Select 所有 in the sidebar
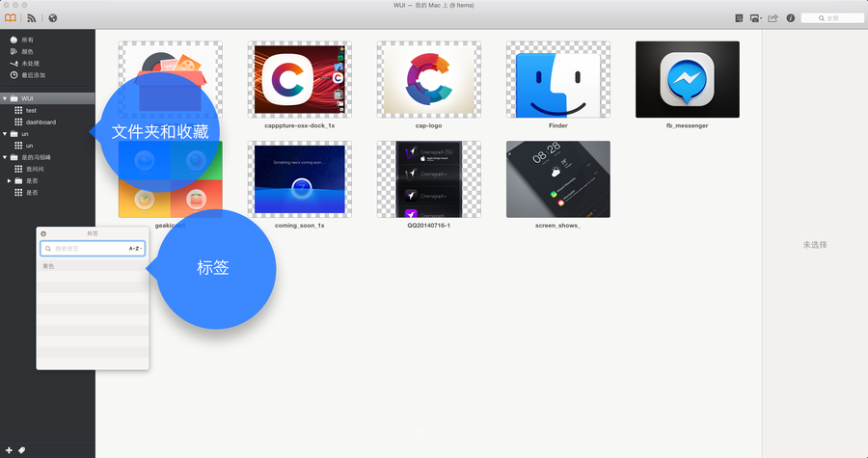The image size is (868, 458). click(27, 40)
